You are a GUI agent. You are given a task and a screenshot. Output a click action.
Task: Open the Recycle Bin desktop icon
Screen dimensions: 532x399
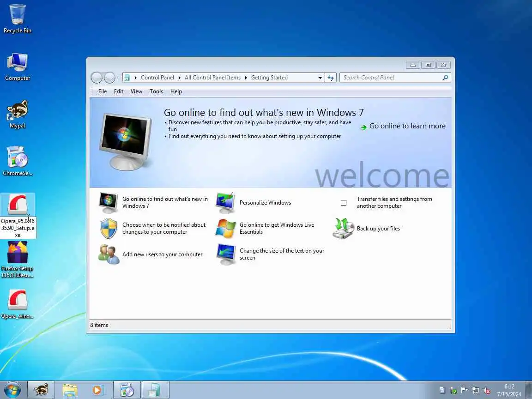(17, 18)
